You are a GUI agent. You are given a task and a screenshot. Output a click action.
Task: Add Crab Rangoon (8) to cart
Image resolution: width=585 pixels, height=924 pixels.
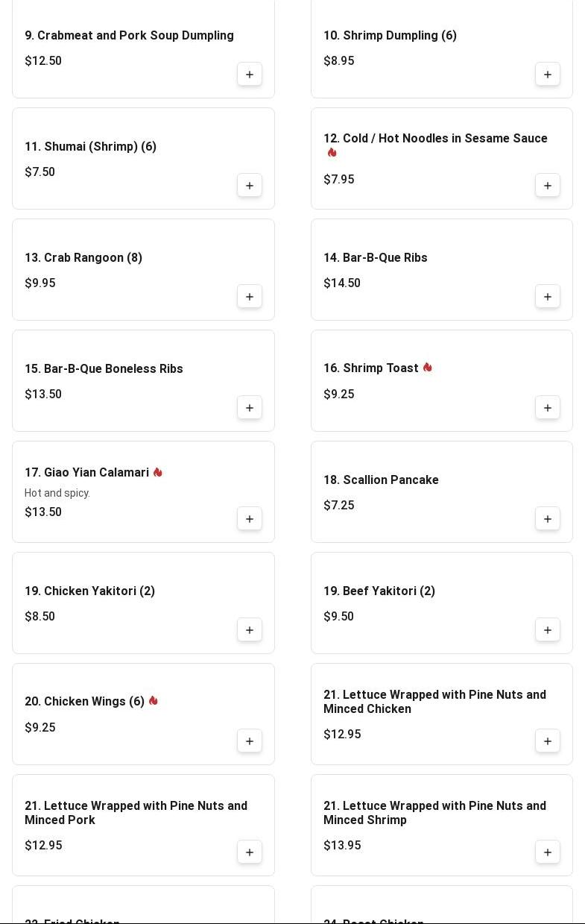250,297
